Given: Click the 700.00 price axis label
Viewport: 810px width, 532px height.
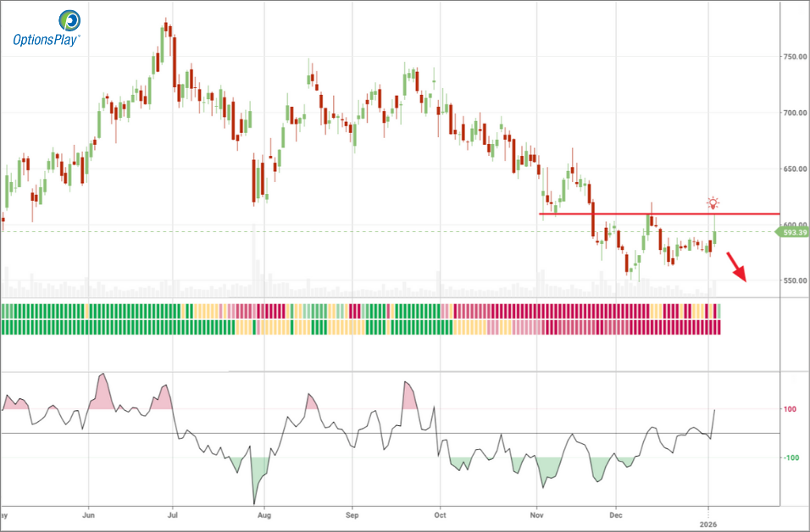Looking at the screenshot, I should 794,113.
